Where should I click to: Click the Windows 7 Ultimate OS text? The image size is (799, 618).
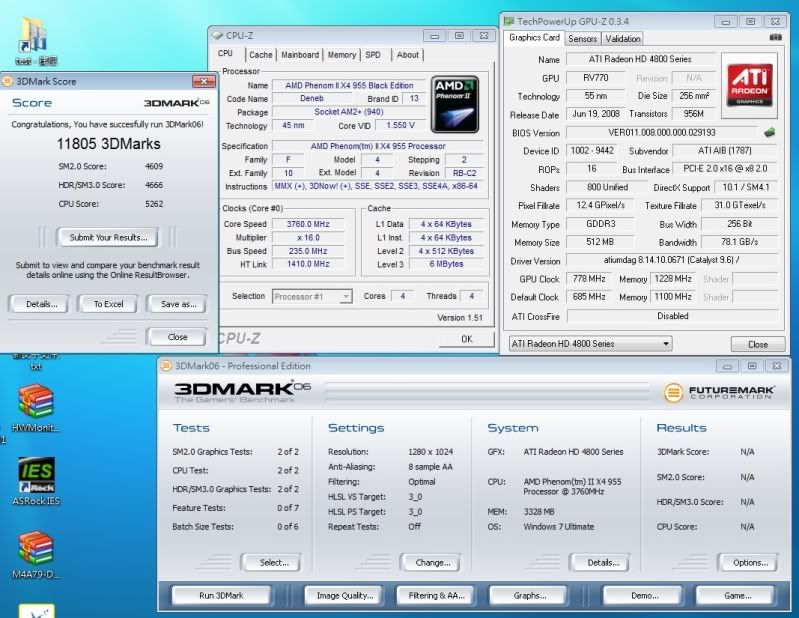click(558, 527)
